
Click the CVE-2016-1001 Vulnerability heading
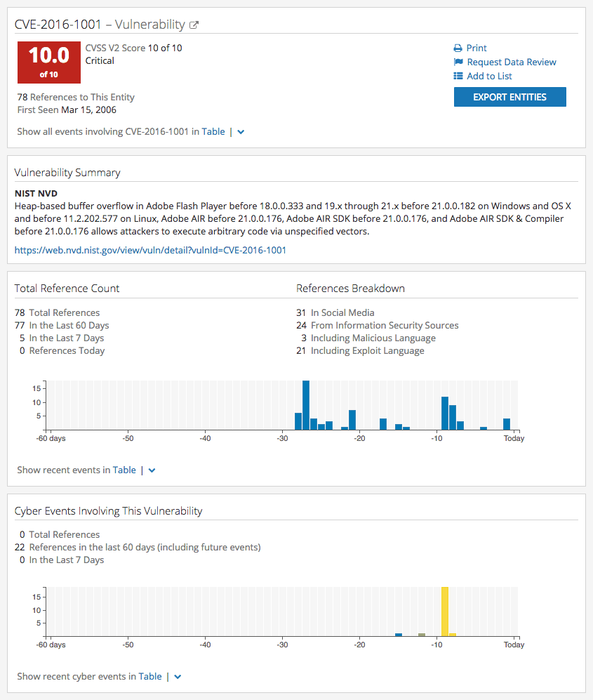100,25
